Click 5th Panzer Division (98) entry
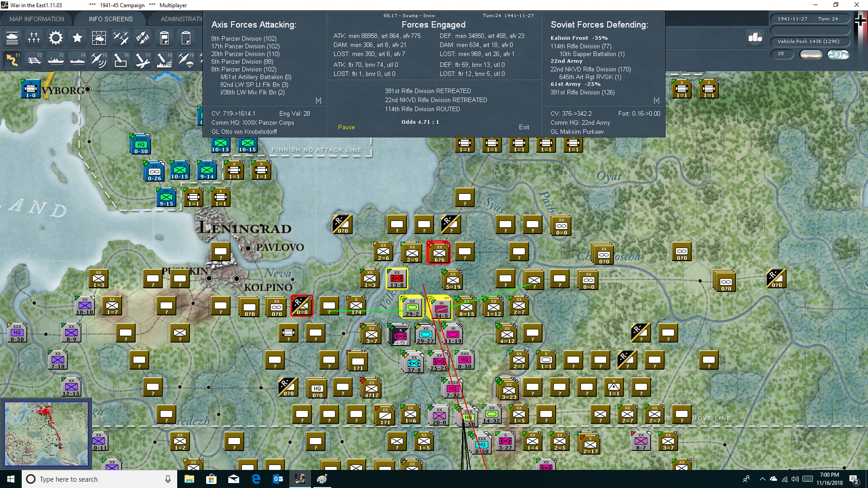The height and width of the screenshot is (488, 868). 242,61
